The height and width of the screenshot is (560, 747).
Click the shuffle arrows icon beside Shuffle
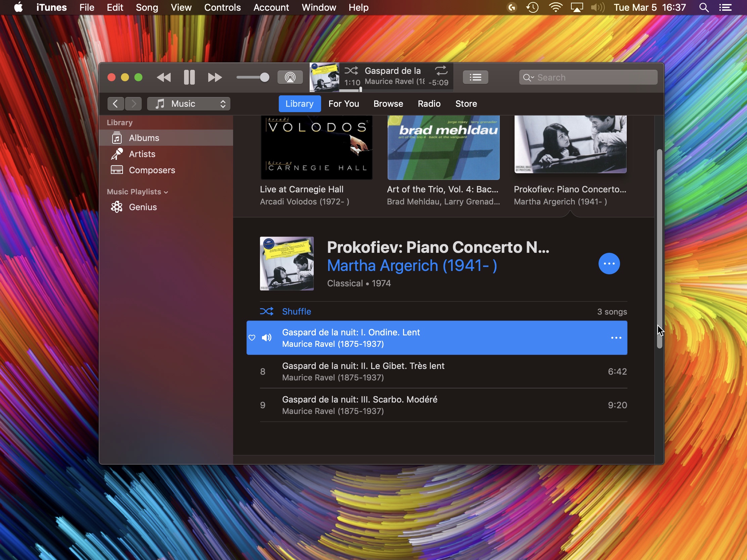267,311
